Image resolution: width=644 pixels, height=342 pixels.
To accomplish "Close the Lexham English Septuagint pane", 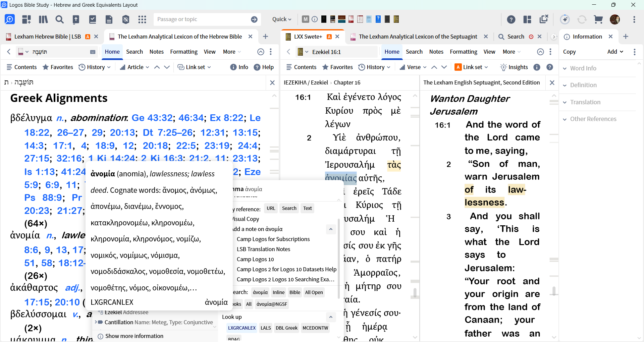I will point(552,82).
